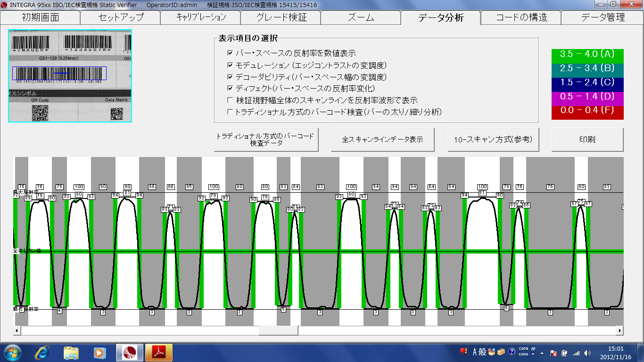Screen dimensions: 644x362
Task: Click the 全スキャンラインデータ表示 button
Action: 382,140
